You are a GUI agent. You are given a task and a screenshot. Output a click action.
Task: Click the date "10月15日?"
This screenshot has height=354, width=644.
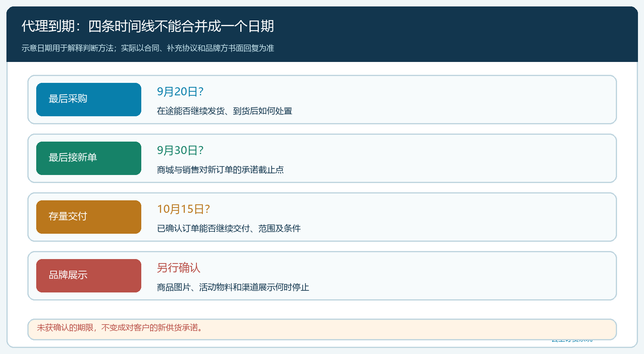click(184, 209)
